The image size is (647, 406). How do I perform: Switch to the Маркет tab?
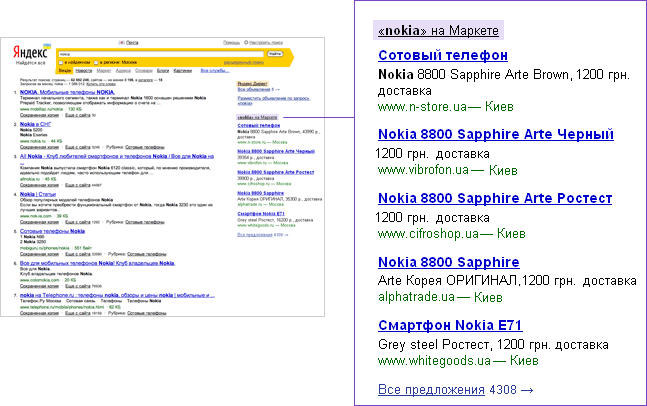104,71
